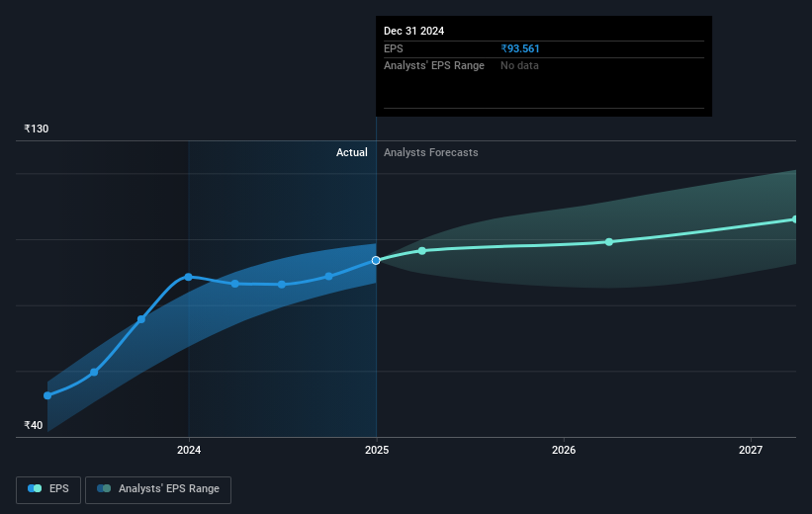Click the 'No data' tooltip value
Image resolution: width=812 pixels, height=514 pixels.
pos(519,66)
